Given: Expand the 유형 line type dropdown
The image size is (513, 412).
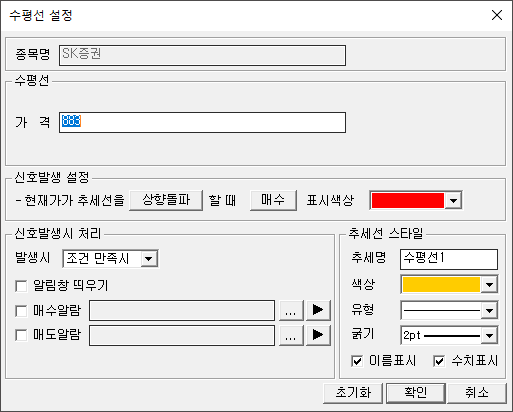Looking at the screenshot, I should [449, 311].
